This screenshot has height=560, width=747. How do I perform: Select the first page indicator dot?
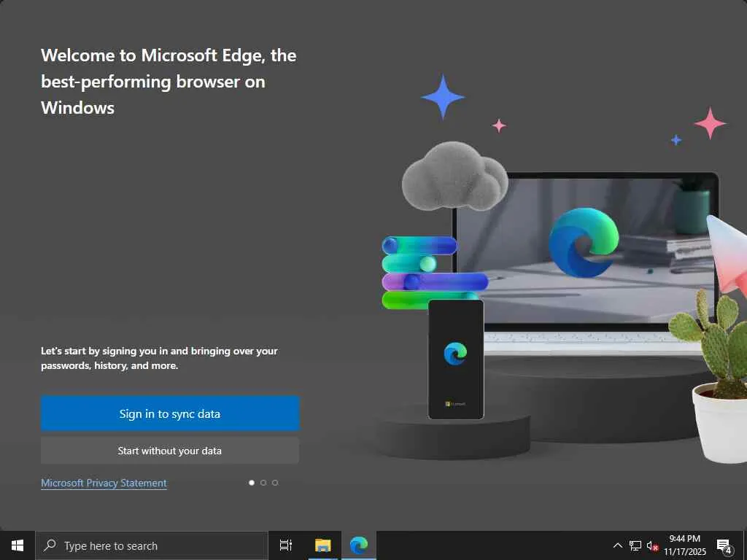point(252,483)
